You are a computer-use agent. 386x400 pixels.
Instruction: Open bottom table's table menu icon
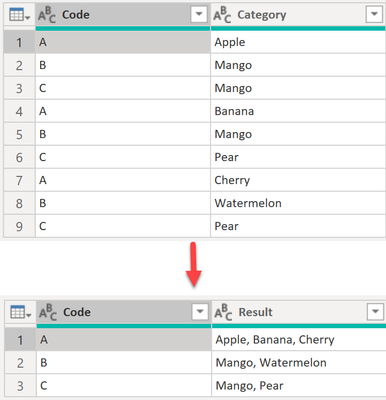[20, 312]
